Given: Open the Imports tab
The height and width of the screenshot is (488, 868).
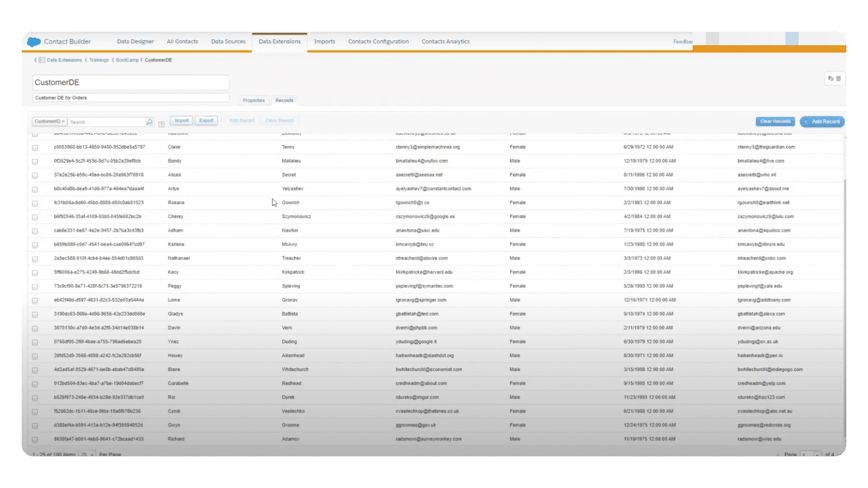Looking at the screenshot, I should [325, 42].
